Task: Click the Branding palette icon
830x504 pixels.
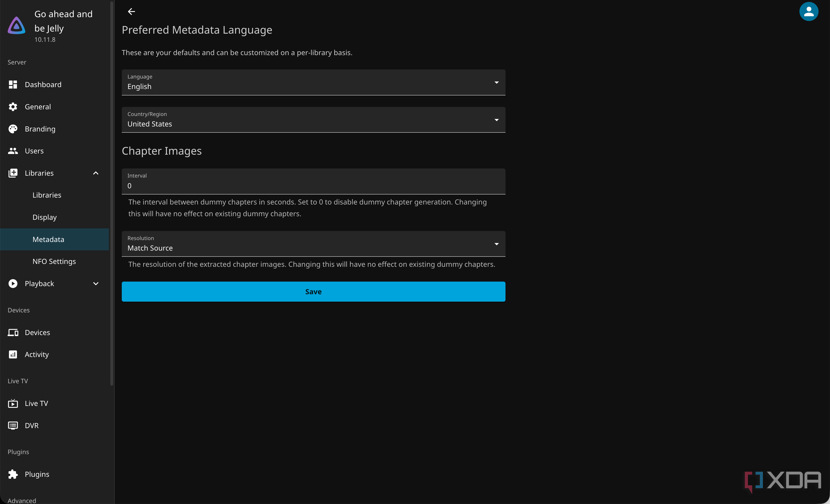Action: point(13,129)
